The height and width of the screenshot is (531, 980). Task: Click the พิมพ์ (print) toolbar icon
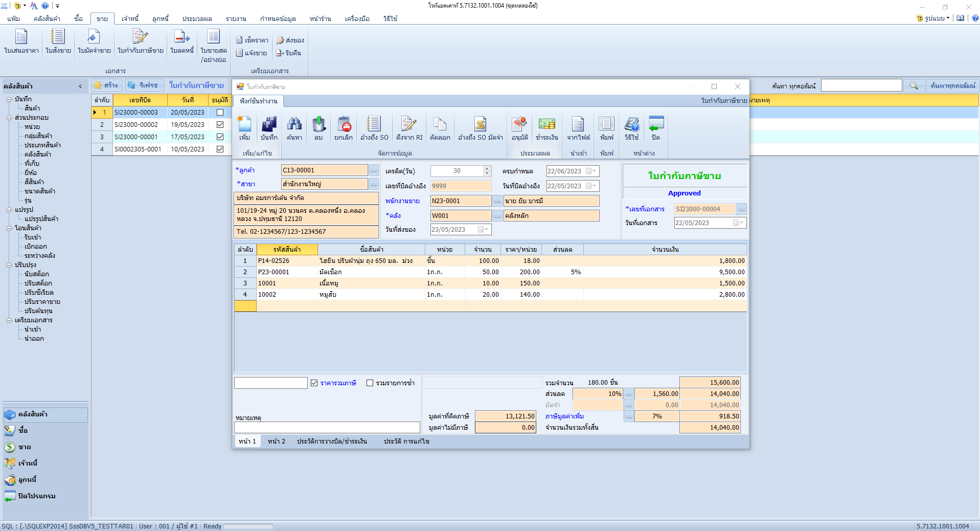point(607,128)
